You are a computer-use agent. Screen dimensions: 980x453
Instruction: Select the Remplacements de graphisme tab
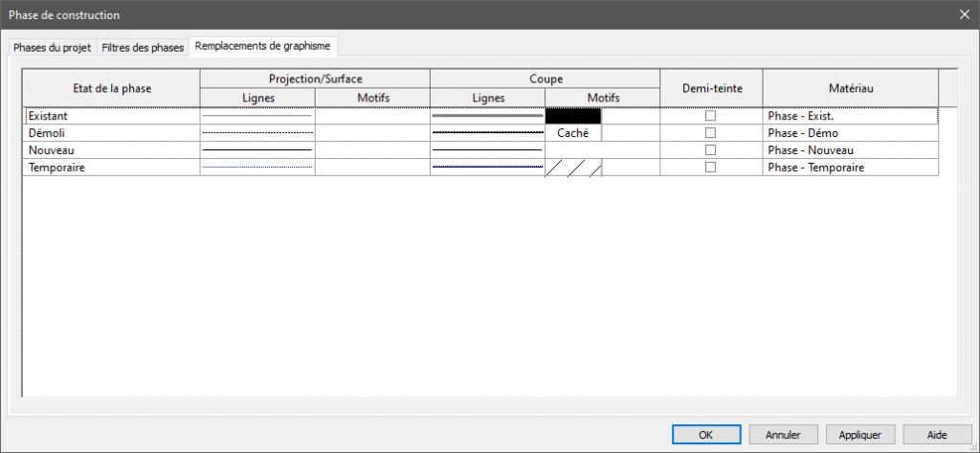[x=263, y=46]
